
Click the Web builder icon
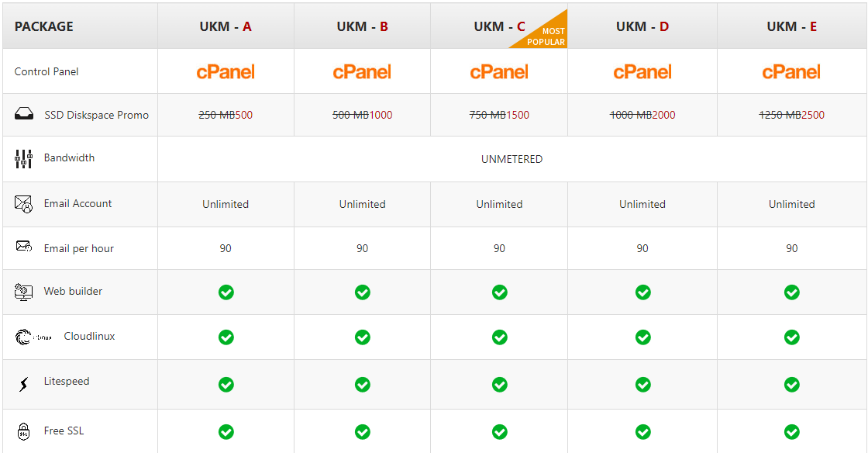coord(24,292)
